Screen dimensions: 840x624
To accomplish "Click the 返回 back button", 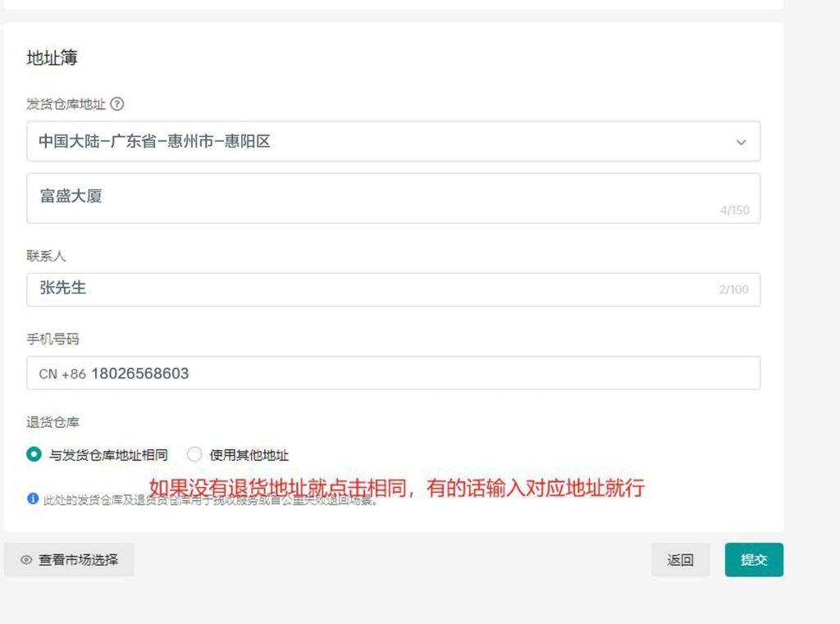I will [x=681, y=560].
